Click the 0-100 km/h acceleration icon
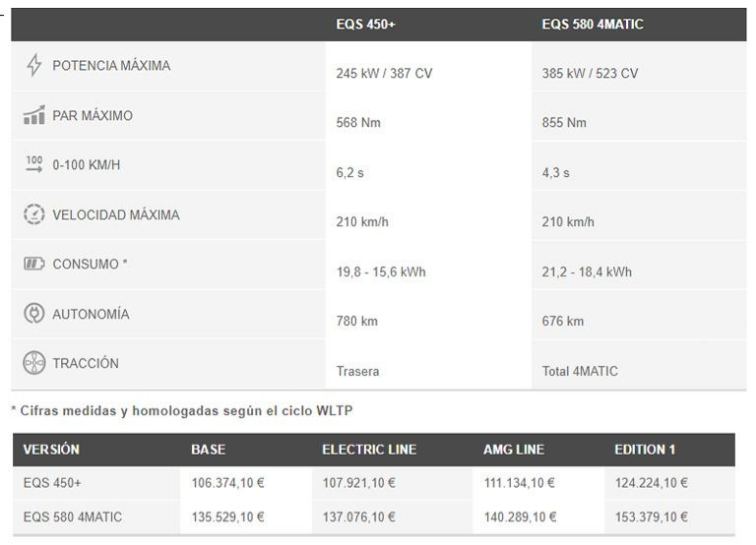This screenshot has width=756, height=545. (x=34, y=164)
